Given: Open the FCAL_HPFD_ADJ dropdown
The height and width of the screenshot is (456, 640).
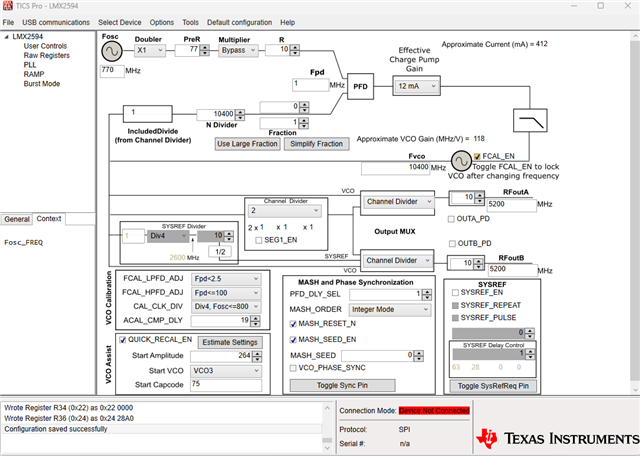Looking at the screenshot, I should [226, 293].
